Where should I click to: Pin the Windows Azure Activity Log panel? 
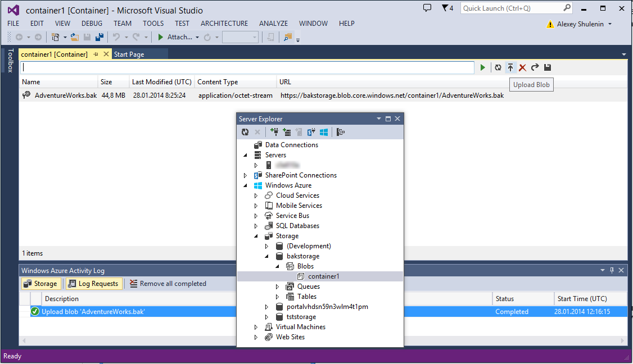pyautogui.click(x=612, y=270)
